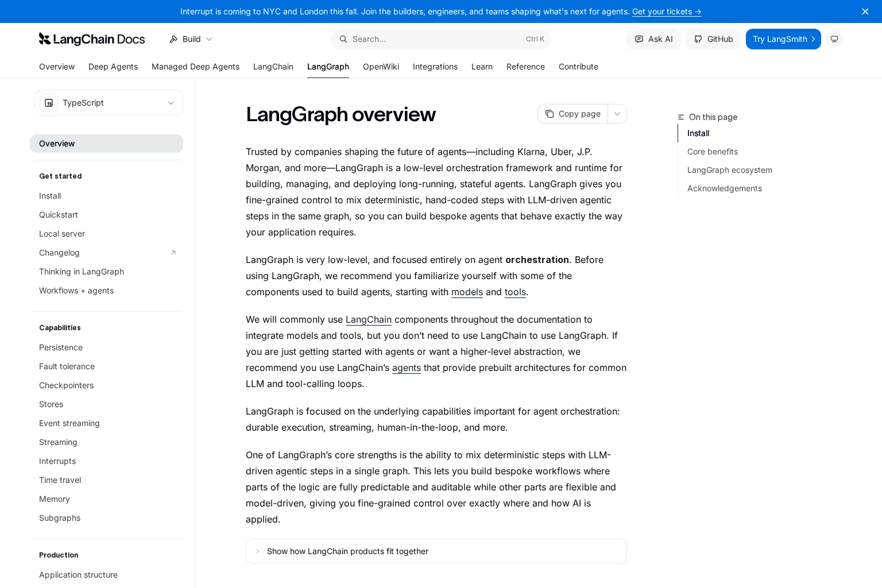Screen dimensions: 882x588
Task: Open the Reference tab
Action: (525, 67)
